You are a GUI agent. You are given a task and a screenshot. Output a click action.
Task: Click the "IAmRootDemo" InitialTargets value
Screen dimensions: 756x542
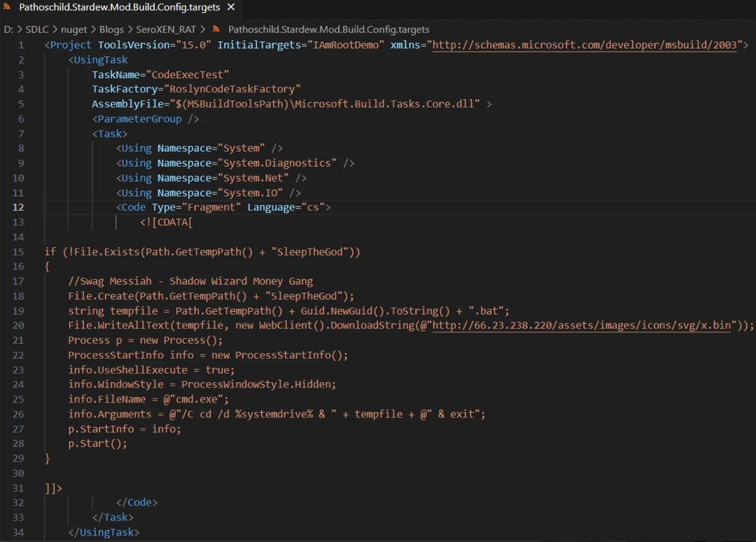346,45
